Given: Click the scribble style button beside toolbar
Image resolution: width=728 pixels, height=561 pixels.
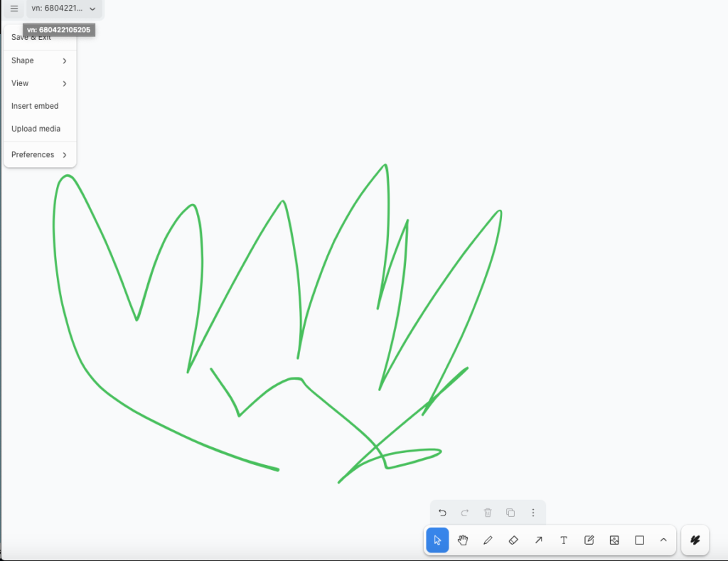Looking at the screenshot, I should [x=695, y=540].
